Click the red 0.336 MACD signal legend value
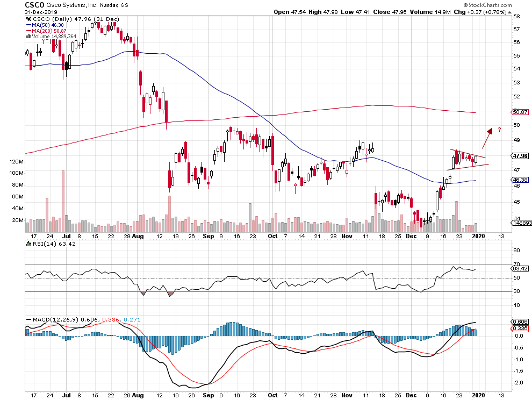 coord(111,319)
